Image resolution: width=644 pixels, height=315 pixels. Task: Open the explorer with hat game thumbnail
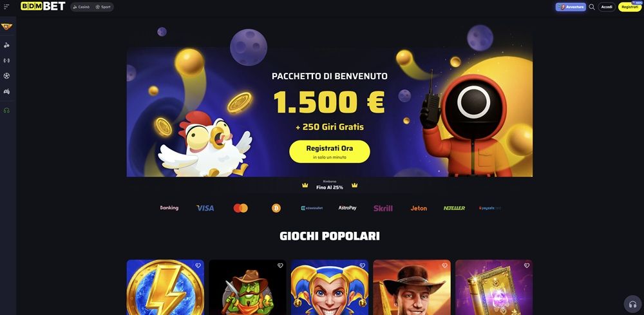(412, 287)
